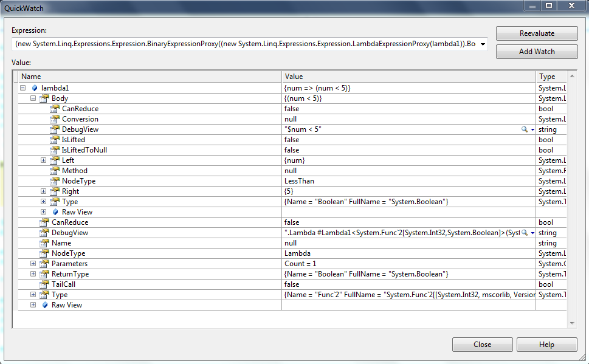The image size is (589, 364).
Task: Click the property icon next to NodeType LessThan
Action: (x=53, y=180)
